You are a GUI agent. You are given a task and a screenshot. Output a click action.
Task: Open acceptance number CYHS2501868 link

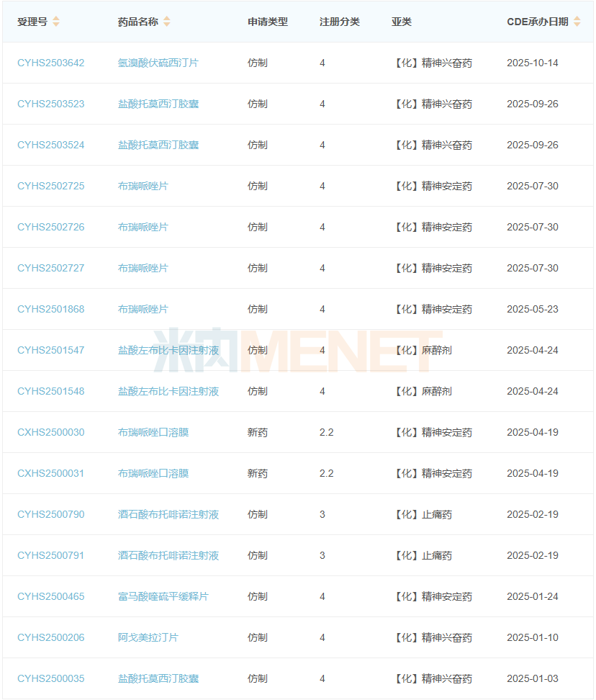click(x=50, y=309)
